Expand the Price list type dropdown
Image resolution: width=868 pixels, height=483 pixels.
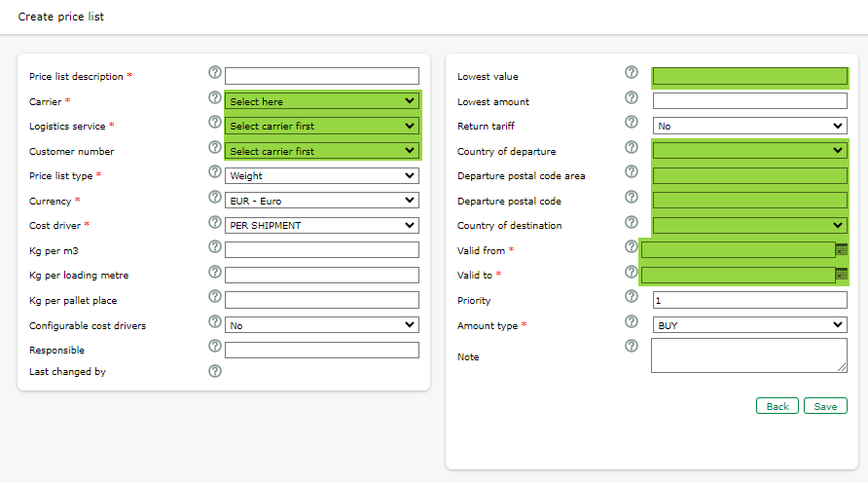(x=322, y=176)
